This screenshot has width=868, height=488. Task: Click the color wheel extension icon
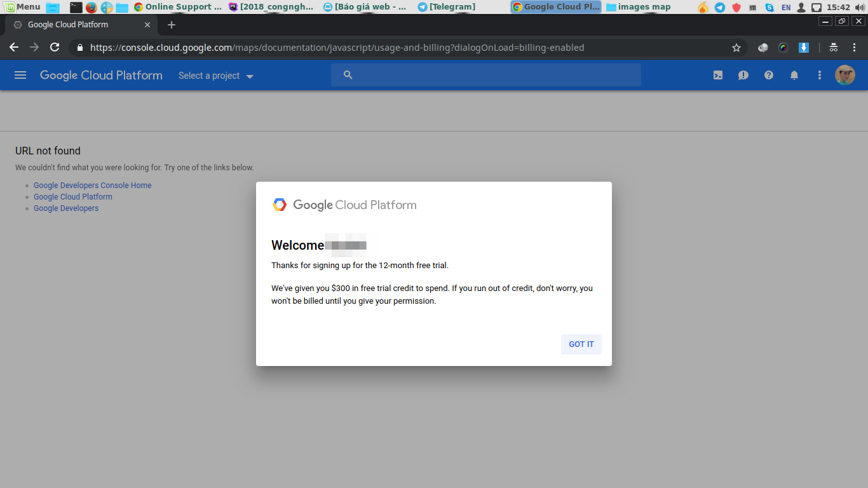(x=783, y=48)
